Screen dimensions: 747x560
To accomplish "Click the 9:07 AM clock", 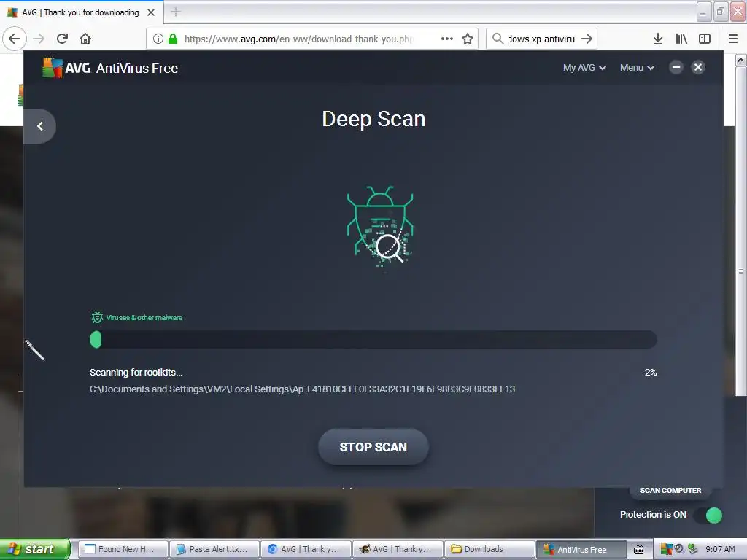I will point(720,549).
